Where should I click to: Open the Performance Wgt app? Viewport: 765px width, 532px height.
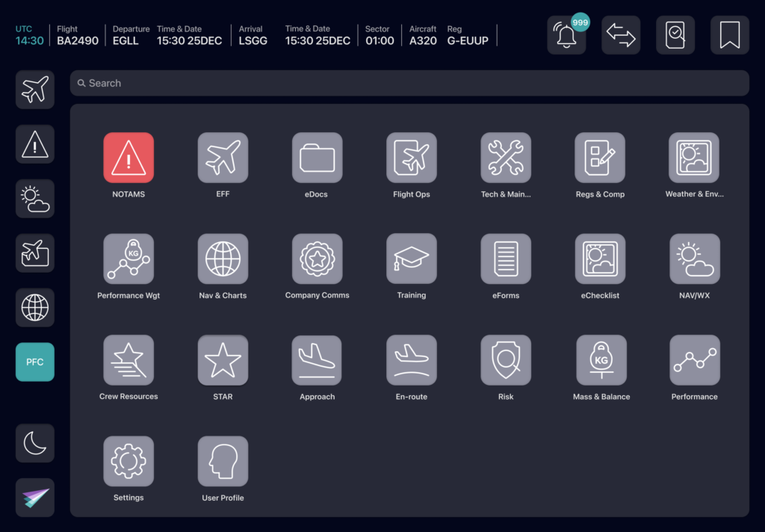pos(128,259)
